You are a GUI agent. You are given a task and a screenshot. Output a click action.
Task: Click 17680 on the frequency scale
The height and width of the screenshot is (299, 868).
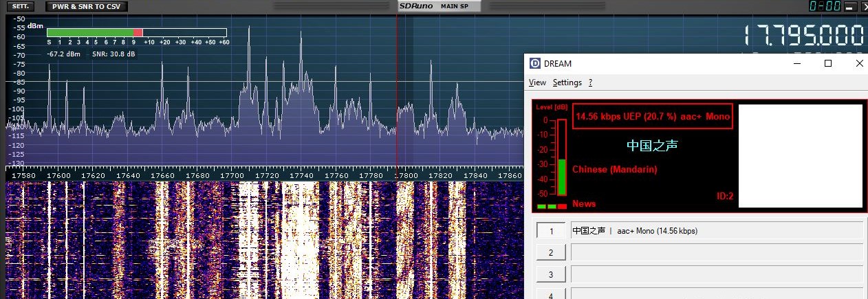tap(197, 176)
